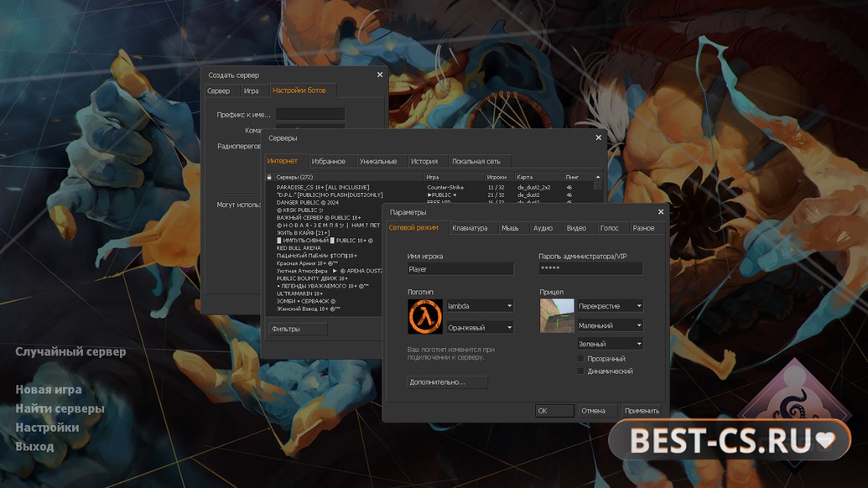Open the Фильтры button in Серверы
The image size is (868, 488).
[x=298, y=329]
